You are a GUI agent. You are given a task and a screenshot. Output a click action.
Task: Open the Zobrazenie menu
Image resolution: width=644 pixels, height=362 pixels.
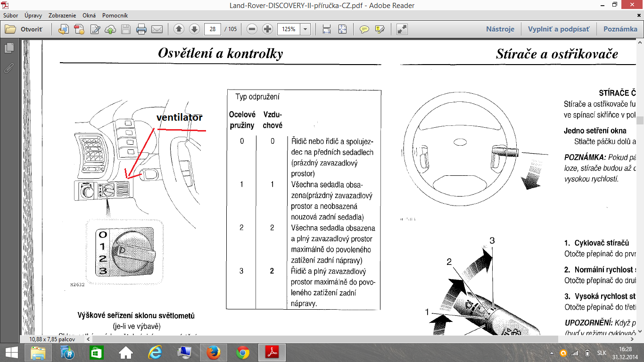pyautogui.click(x=62, y=16)
